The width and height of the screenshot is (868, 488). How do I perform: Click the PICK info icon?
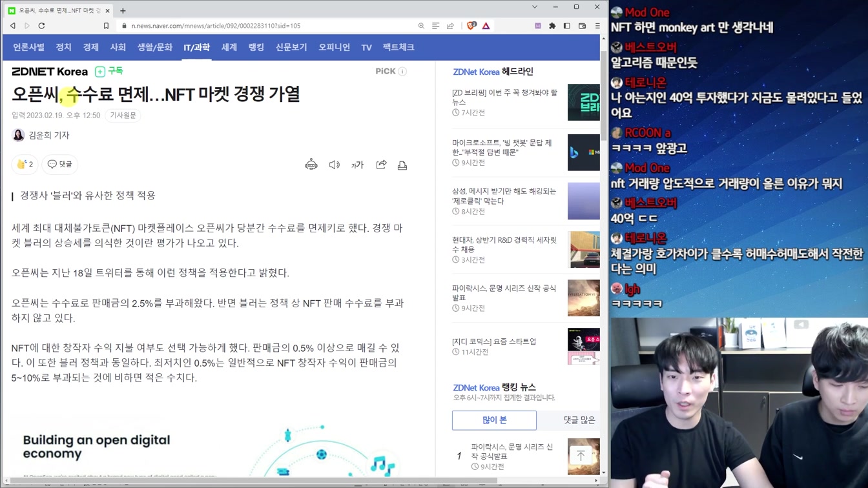[402, 71]
